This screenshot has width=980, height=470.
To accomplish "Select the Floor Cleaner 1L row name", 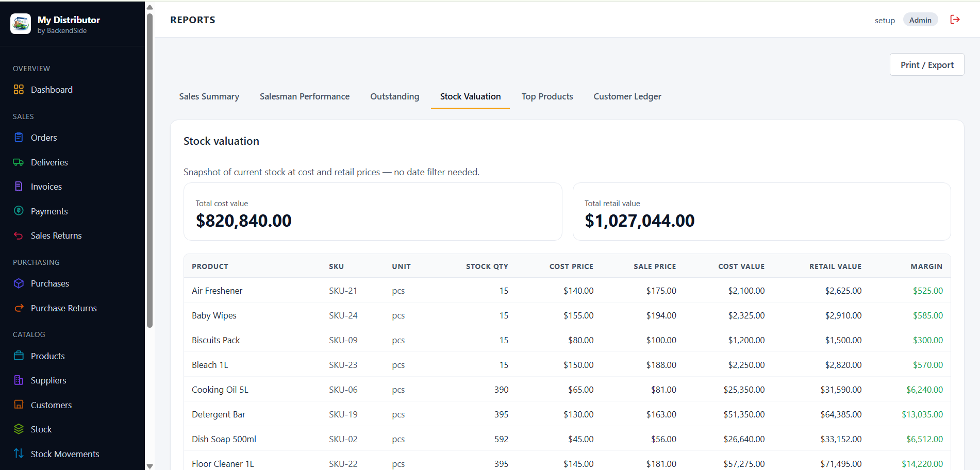I will pyautogui.click(x=223, y=464).
